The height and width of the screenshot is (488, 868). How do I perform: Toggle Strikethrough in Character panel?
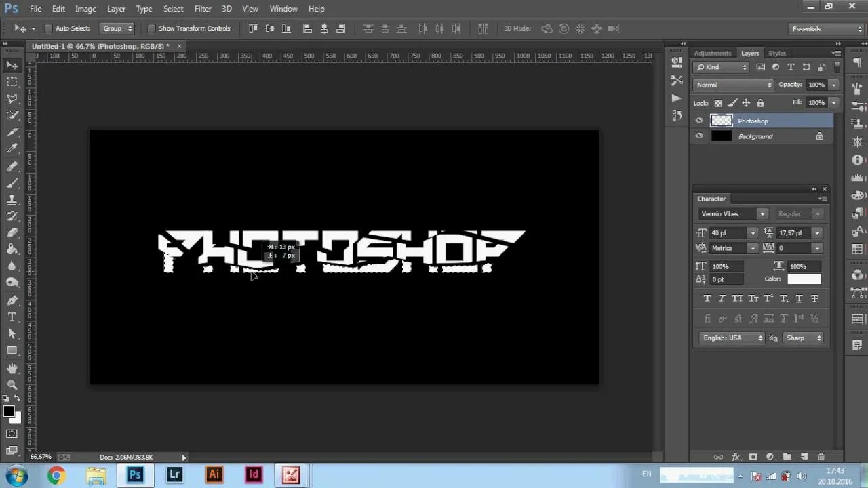[x=814, y=298]
